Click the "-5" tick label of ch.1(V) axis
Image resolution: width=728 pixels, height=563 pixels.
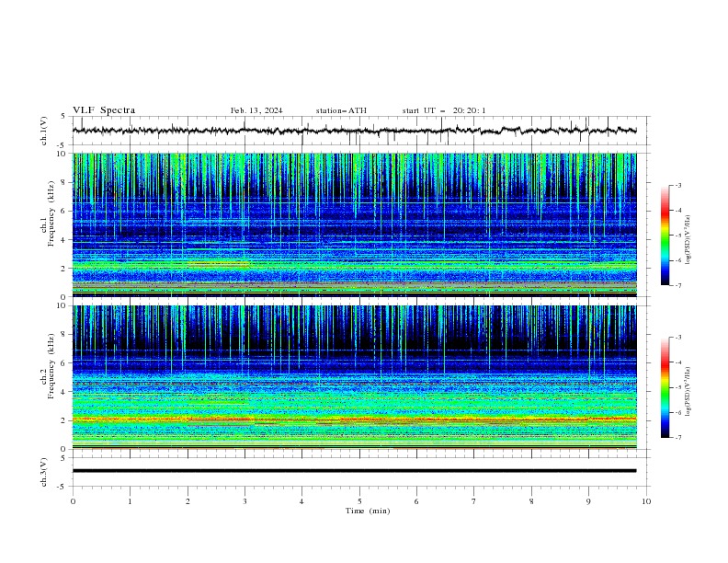click(62, 145)
